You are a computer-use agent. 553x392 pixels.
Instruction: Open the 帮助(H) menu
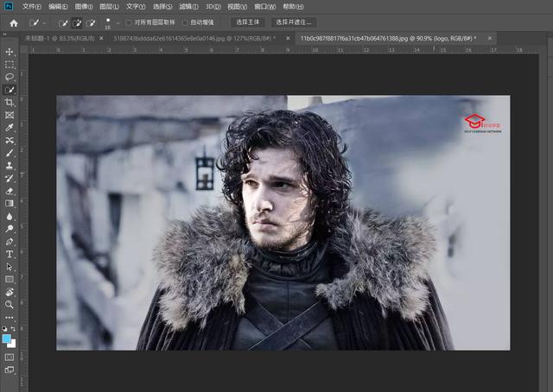click(293, 6)
